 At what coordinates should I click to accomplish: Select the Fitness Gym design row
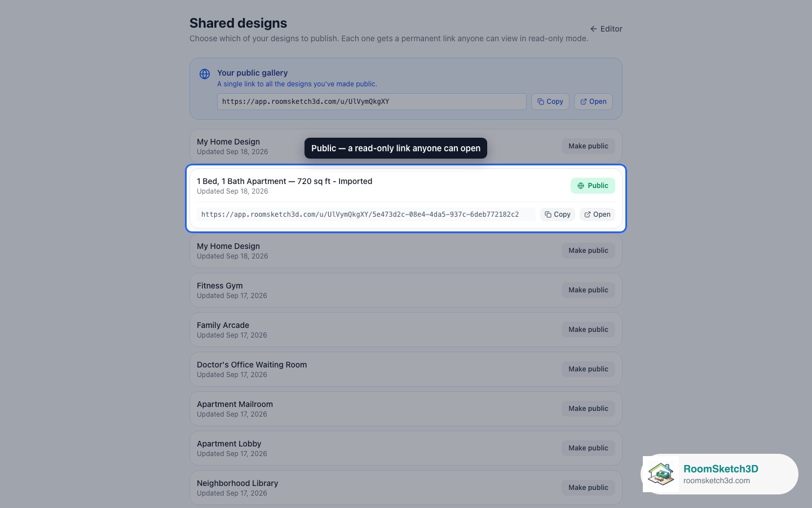pyautogui.click(x=406, y=290)
